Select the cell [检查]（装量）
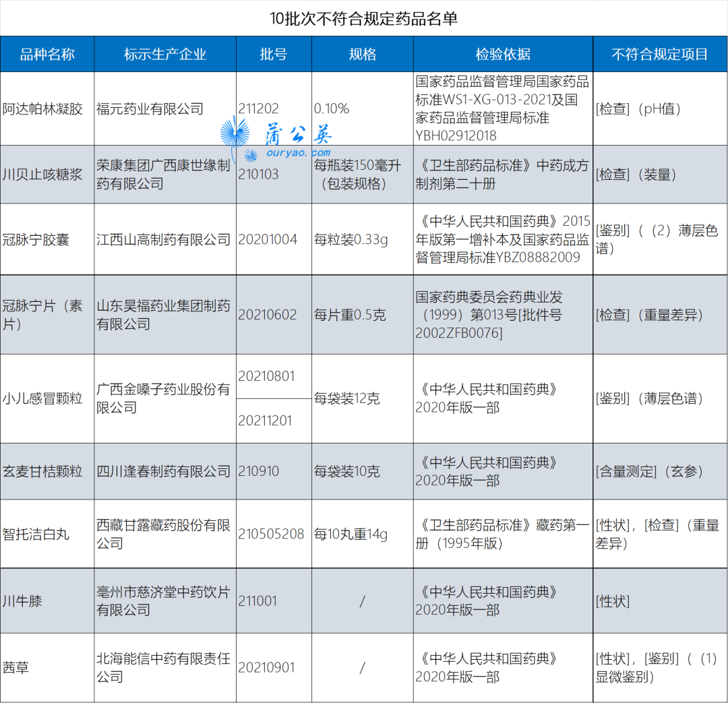 click(660, 175)
